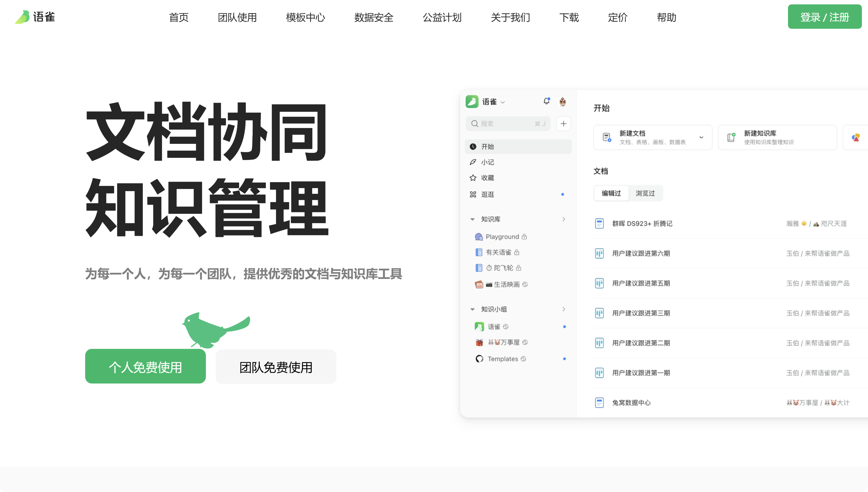Open the notification bell icon
Viewport: 868px width, 492px height.
tap(546, 101)
